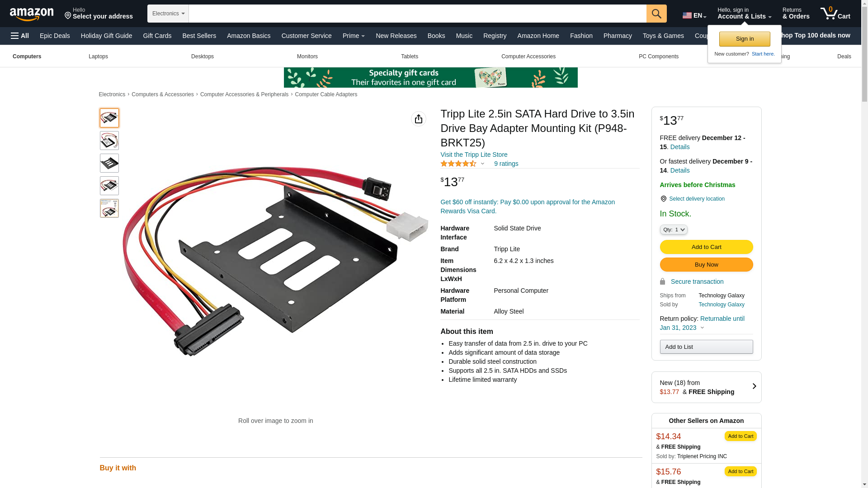868x488 pixels.
Task: Select the last product thumbnail
Action: click(109, 208)
